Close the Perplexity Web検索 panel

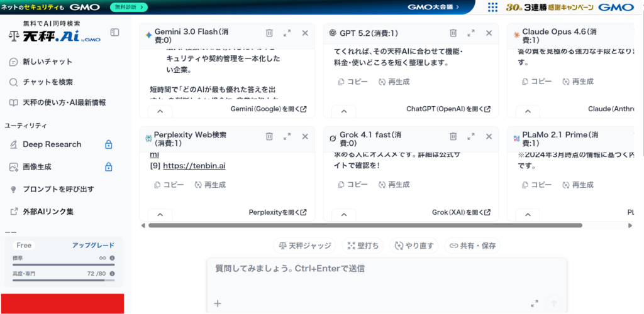pos(305,136)
